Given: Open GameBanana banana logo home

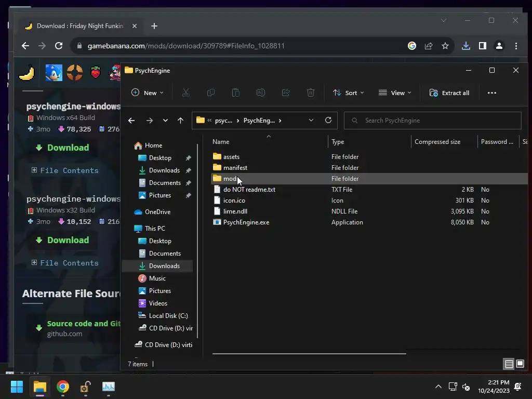Looking at the screenshot, I should coord(27,73).
